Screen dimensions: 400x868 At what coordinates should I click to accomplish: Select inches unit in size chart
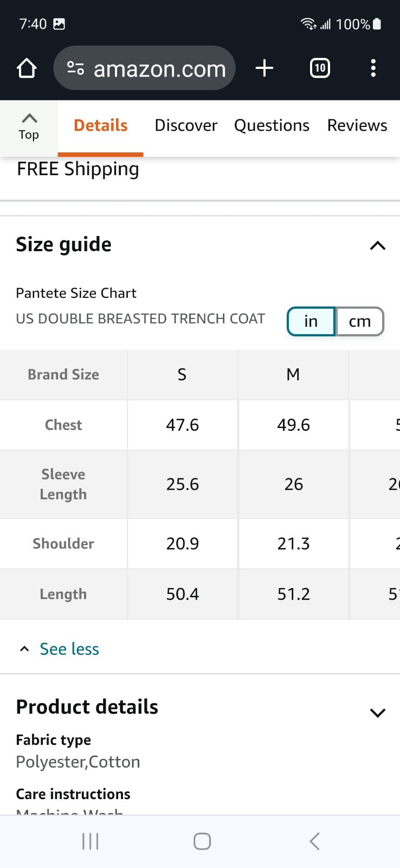311,321
